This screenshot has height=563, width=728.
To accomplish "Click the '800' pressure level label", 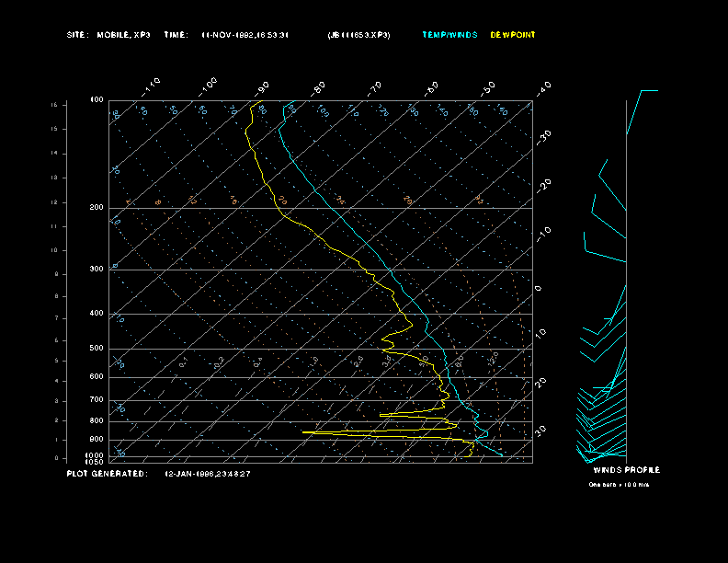I will click(97, 420).
